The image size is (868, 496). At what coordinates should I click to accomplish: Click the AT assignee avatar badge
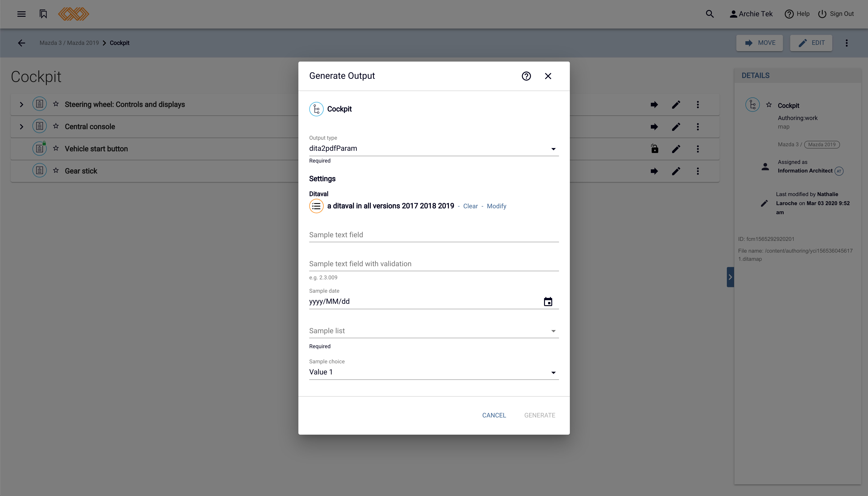point(839,171)
